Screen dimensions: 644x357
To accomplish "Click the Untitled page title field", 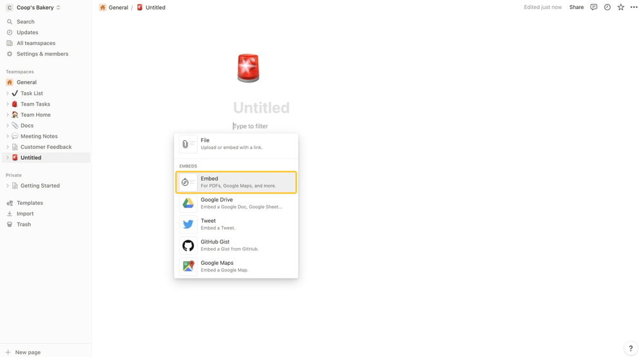I will click(x=261, y=108).
